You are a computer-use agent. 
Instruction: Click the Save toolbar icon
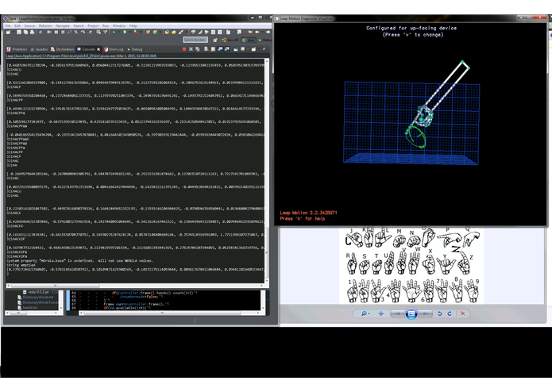[x=18, y=32]
